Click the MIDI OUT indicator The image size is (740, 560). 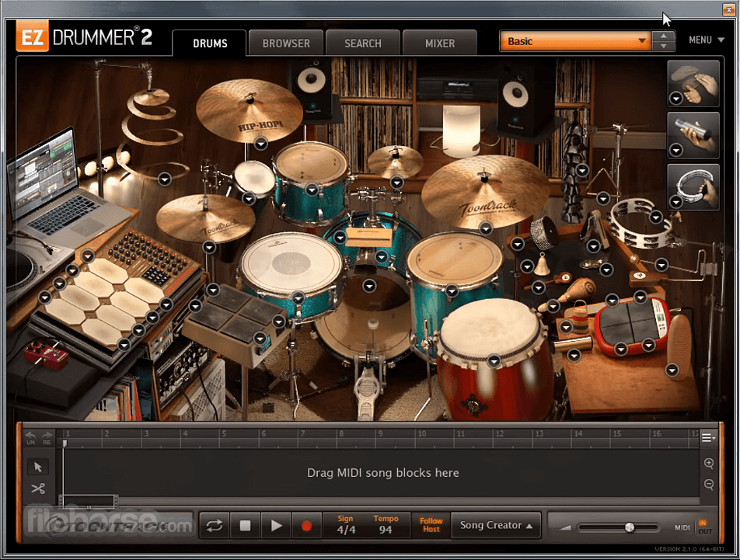705,531
